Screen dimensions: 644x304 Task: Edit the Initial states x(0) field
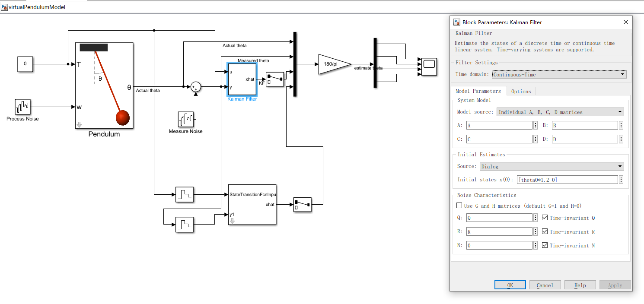(x=567, y=179)
